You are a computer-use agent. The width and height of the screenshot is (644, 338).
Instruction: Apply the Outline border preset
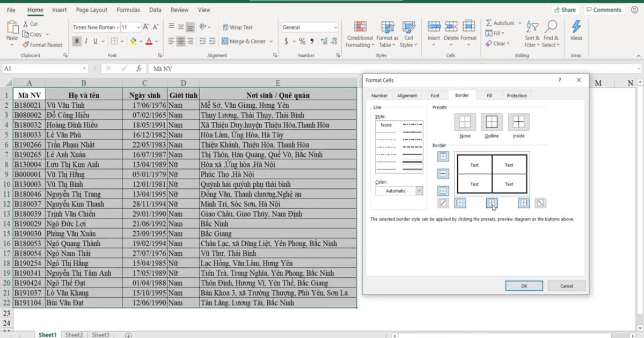[491, 122]
